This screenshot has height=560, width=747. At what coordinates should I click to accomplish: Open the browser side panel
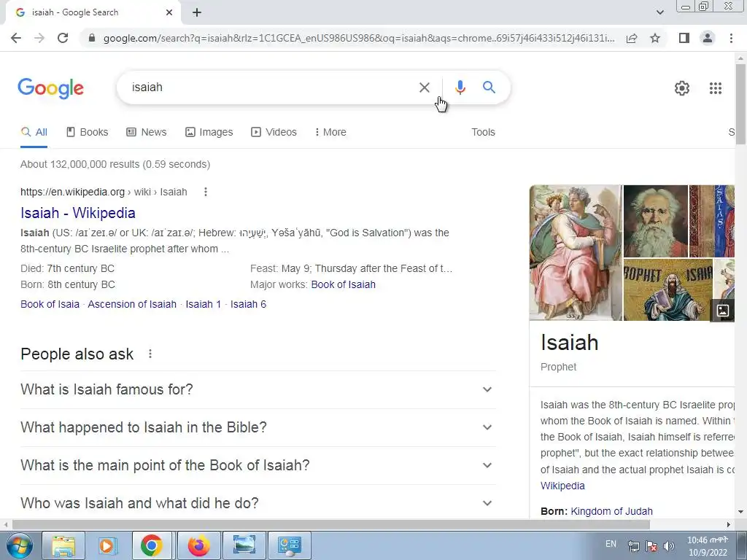(684, 38)
